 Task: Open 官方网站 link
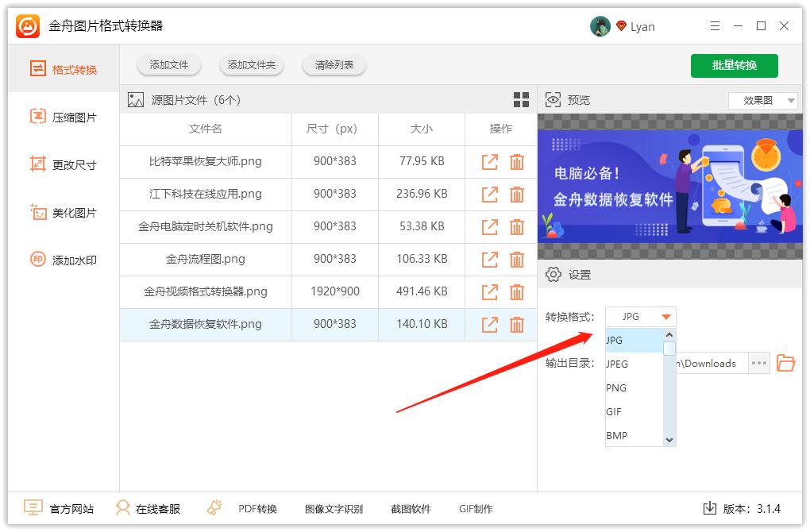pyautogui.click(x=59, y=508)
